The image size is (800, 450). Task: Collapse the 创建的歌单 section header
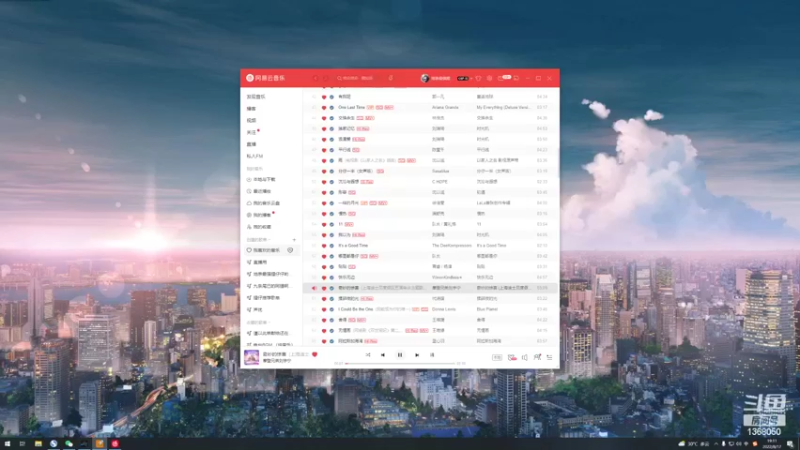259,239
